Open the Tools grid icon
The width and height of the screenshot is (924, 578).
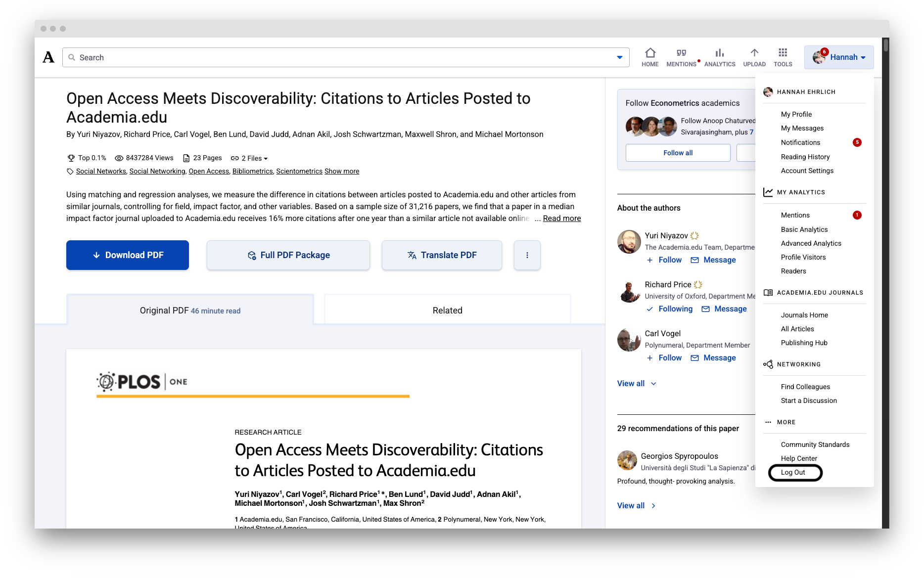[783, 53]
